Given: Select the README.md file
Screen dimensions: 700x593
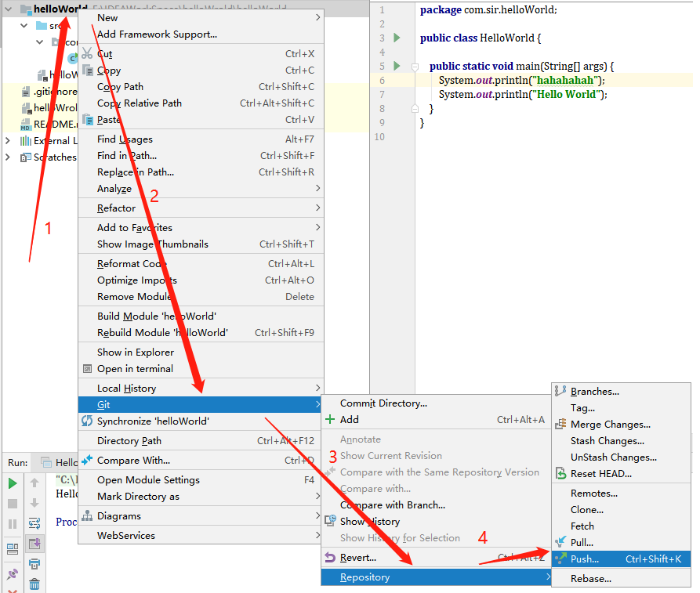Looking at the screenshot, I should 49,124.
